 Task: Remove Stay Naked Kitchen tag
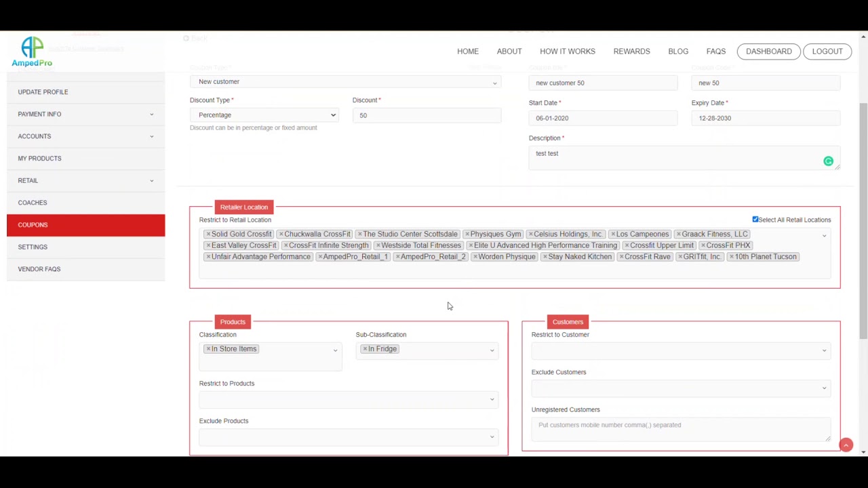(x=545, y=257)
